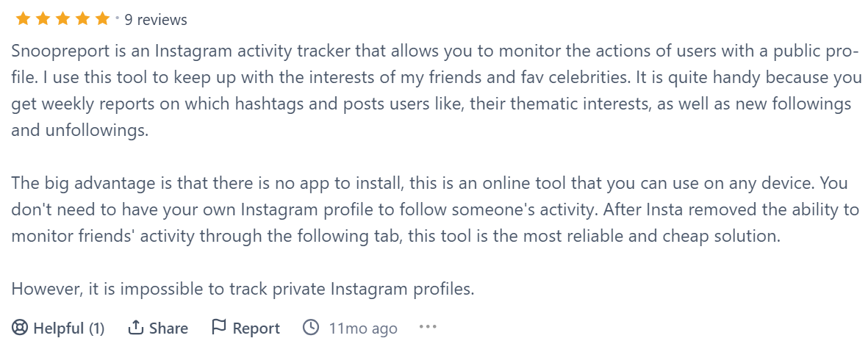Click the clock icon beside timestamp

pyautogui.click(x=311, y=328)
